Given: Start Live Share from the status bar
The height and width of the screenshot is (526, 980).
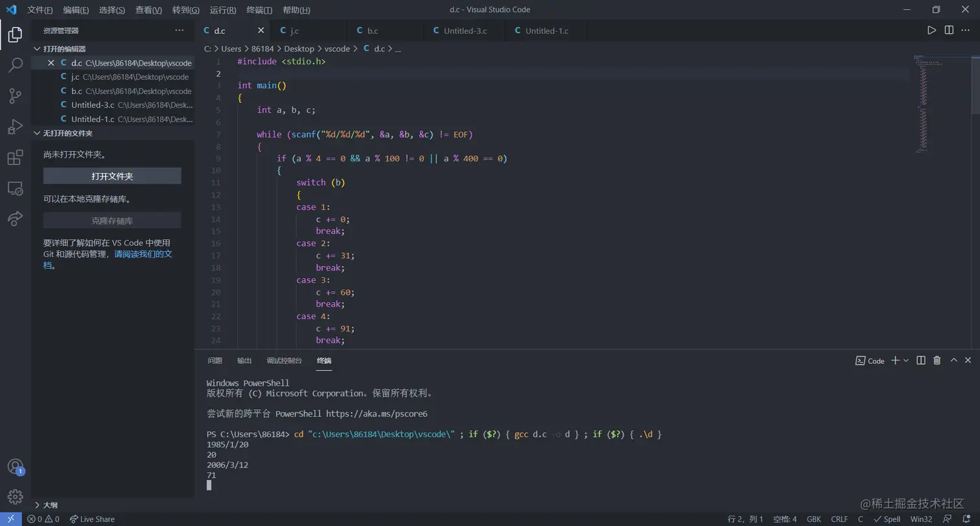Looking at the screenshot, I should click(92, 519).
